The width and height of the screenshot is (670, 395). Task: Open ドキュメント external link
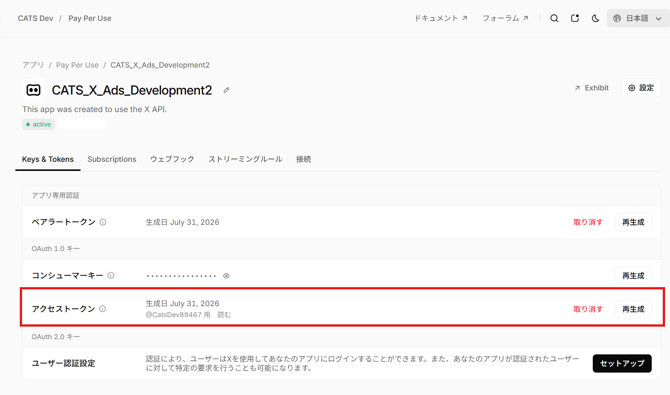click(441, 18)
